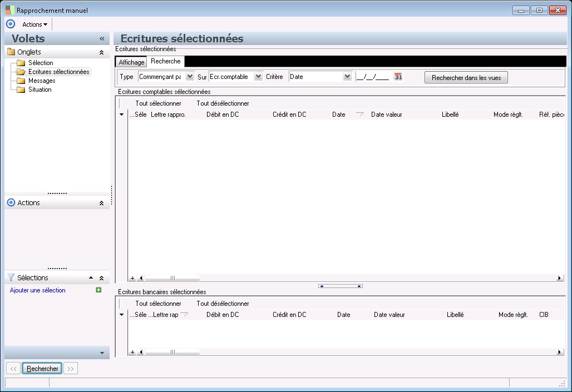Viewport: 572px width, 392px height.
Task: Click the plus icon below bancaires grid
Action: tap(132, 353)
